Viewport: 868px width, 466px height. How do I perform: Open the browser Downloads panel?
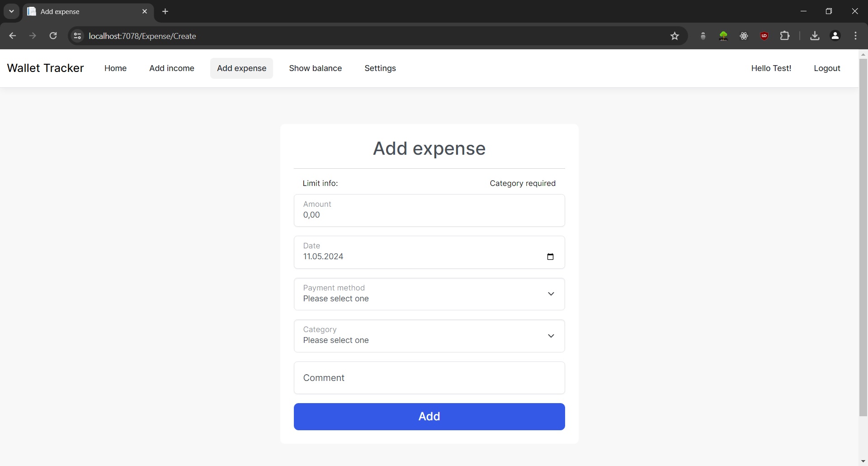tap(814, 36)
